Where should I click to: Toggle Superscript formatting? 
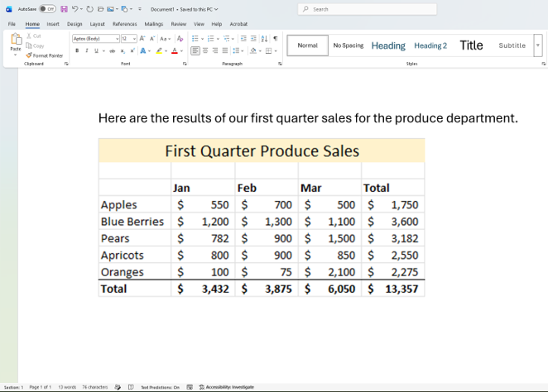pos(132,51)
